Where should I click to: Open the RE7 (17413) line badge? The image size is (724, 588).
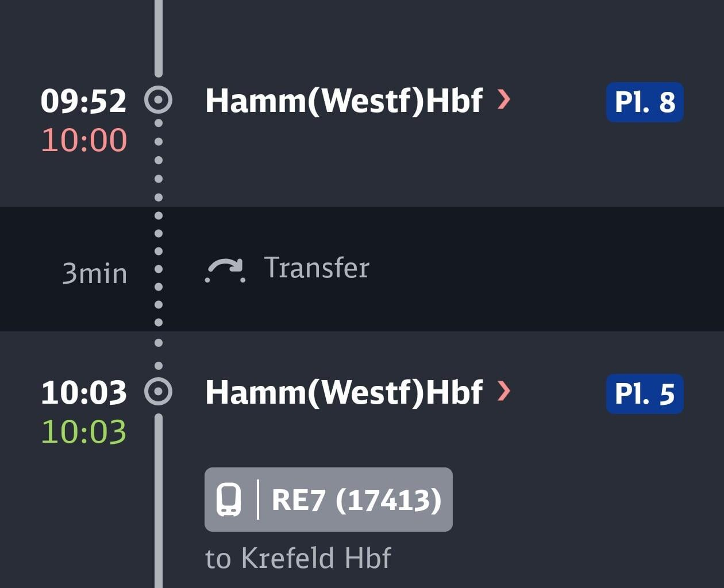pos(328,499)
